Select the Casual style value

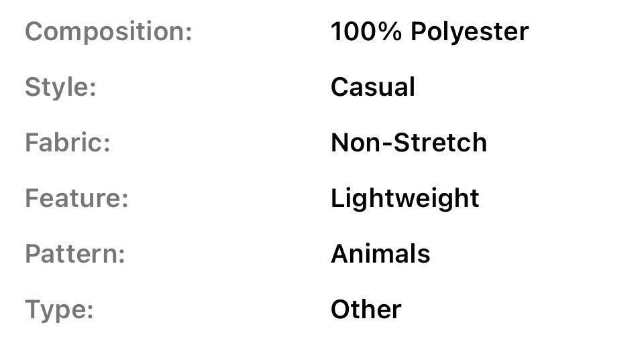point(373,87)
